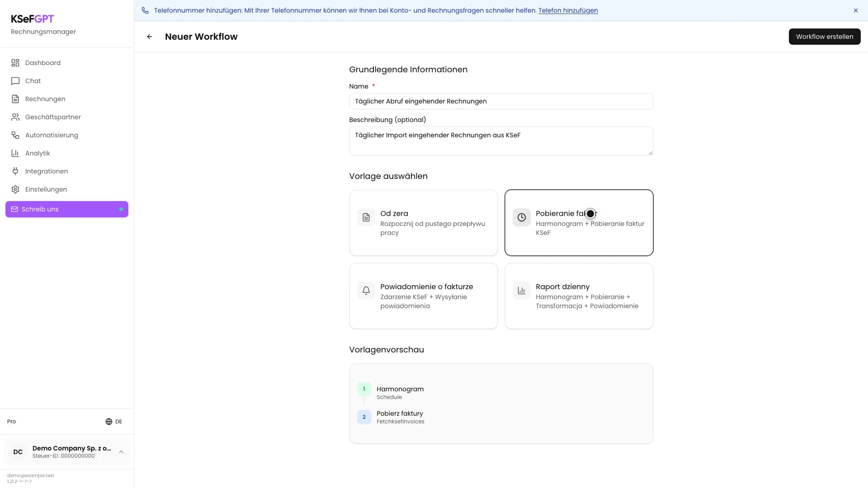This screenshot has height=488, width=868.
Task: Follow the Telefon hinzufügen link
Action: click(568, 10)
